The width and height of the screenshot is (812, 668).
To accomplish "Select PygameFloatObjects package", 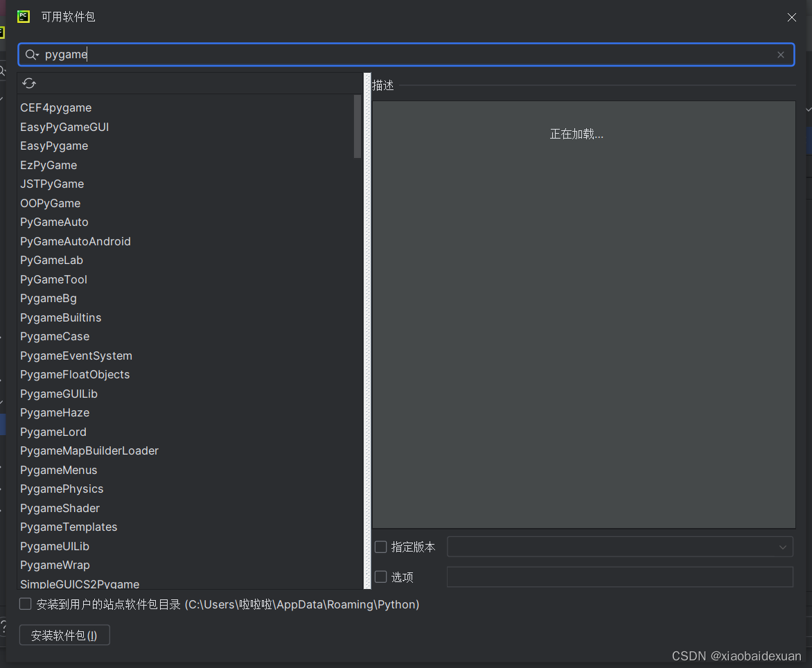I will [x=75, y=374].
